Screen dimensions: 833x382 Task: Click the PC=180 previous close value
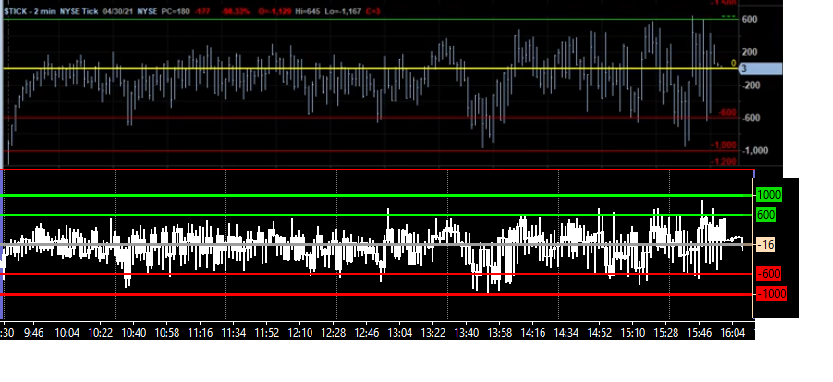(x=175, y=11)
